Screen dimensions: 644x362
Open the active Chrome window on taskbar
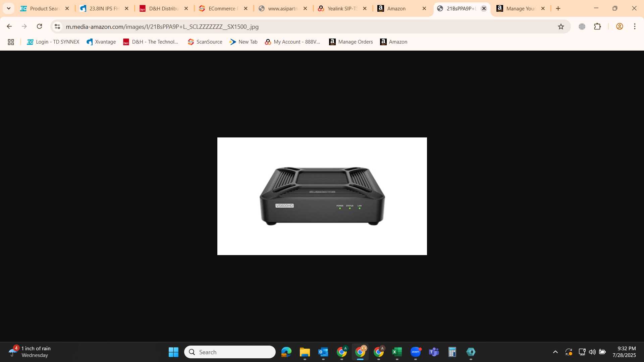[x=360, y=352]
